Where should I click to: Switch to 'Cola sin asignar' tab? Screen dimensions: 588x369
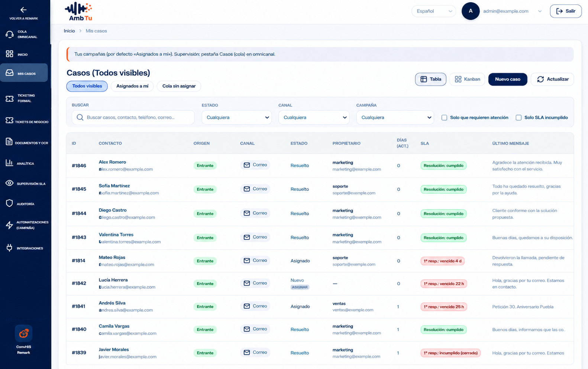click(179, 86)
